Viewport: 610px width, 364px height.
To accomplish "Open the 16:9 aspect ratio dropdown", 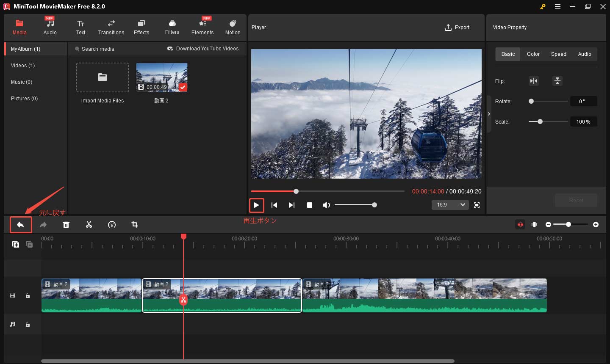I will point(450,205).
